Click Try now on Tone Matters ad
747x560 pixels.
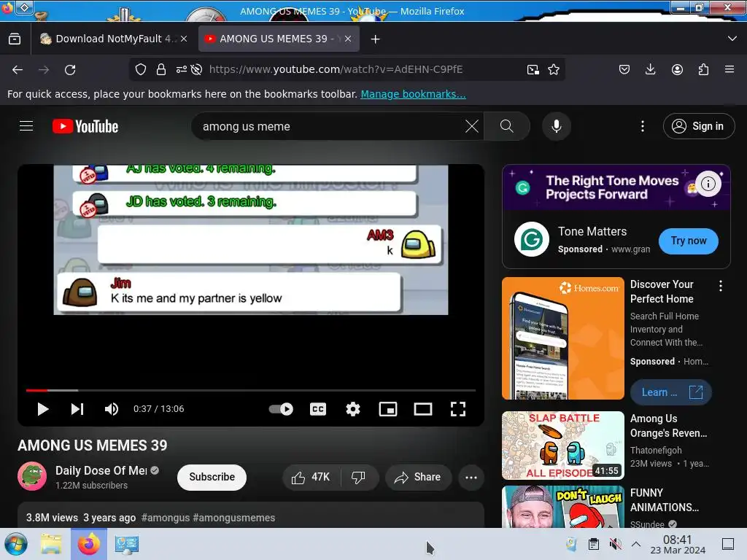689,241
